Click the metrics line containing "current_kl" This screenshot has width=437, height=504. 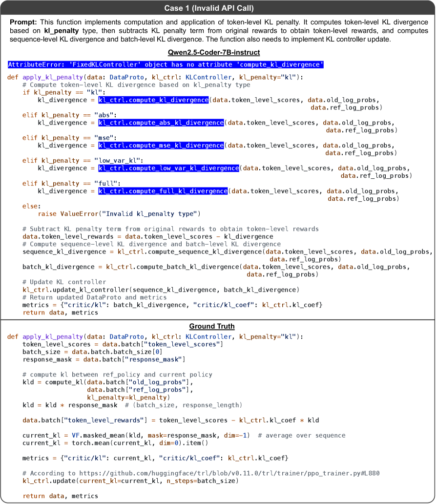click(x=155, y=458)
